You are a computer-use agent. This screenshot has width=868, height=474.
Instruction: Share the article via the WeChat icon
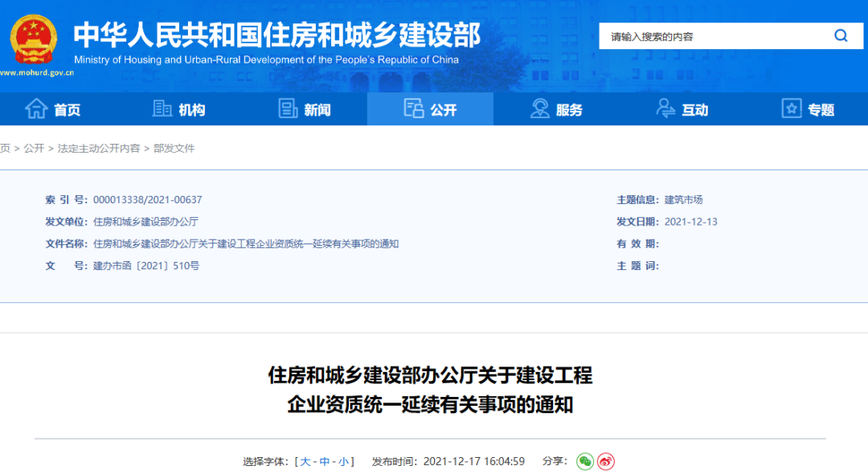click(586, 462)
